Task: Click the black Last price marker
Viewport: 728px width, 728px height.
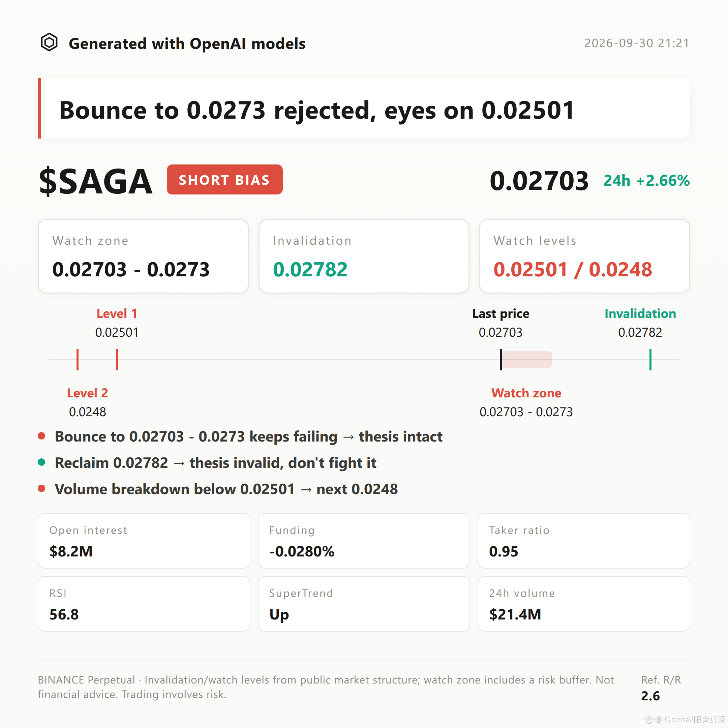Action: 501,360
